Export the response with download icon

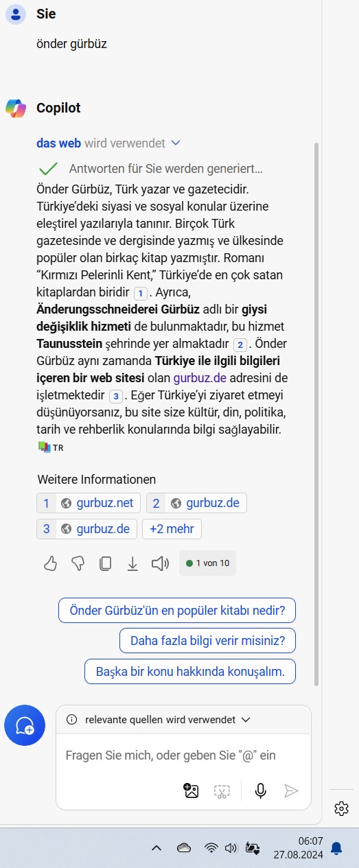point(132,563)
